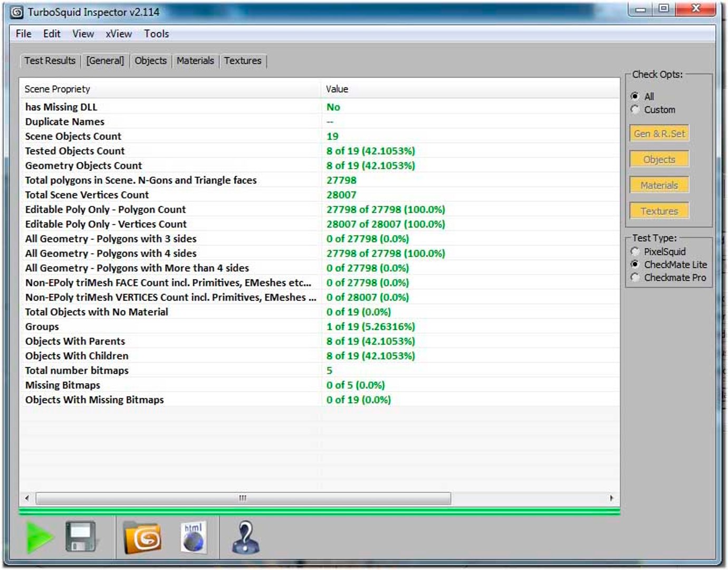728x570 pixels.
Task: Select the 'Groups' row
Action: click(320, 327)
